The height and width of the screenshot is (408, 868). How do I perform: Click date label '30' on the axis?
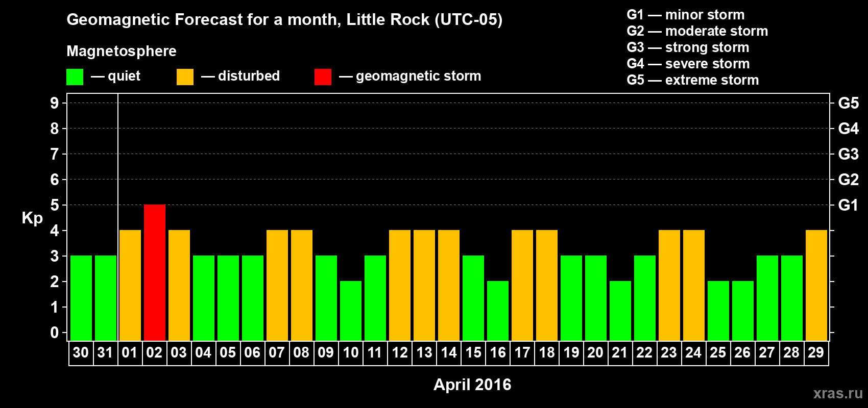click(x=81, y=352)
